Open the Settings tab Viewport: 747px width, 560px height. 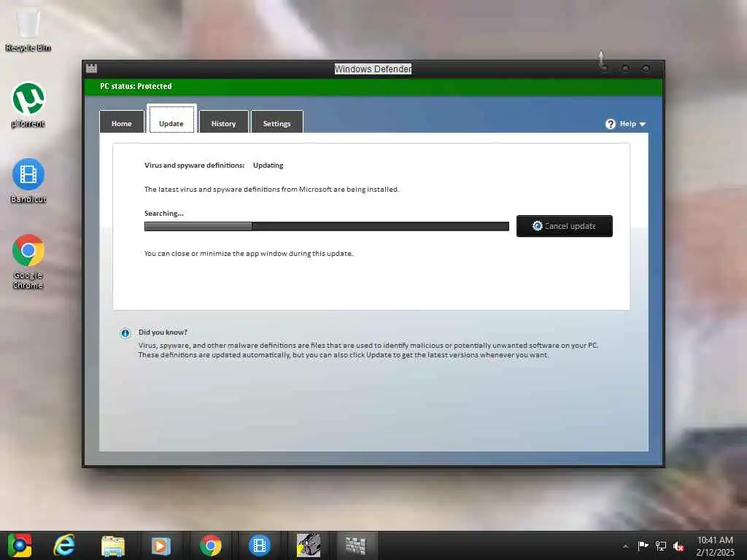[276, 122]
